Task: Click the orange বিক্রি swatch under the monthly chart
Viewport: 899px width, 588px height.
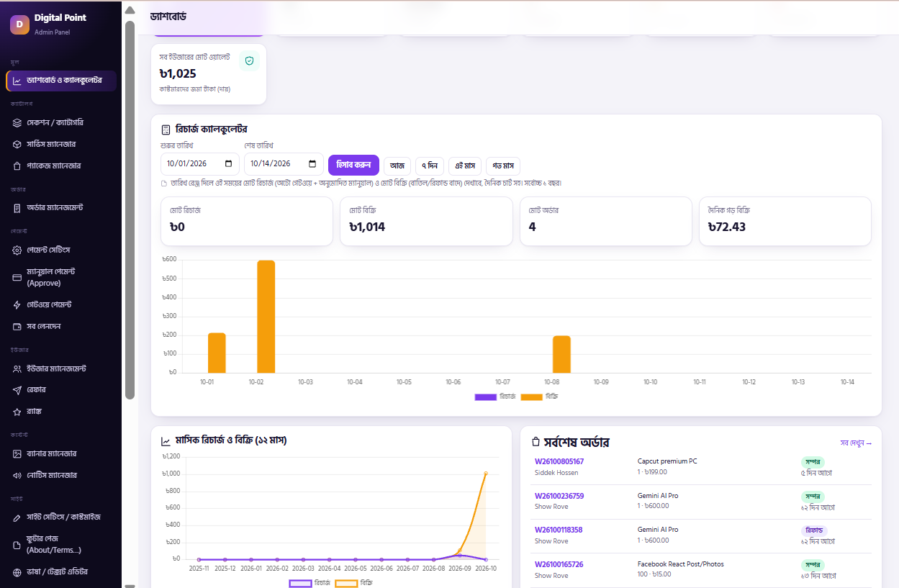Action: [346, 583]
